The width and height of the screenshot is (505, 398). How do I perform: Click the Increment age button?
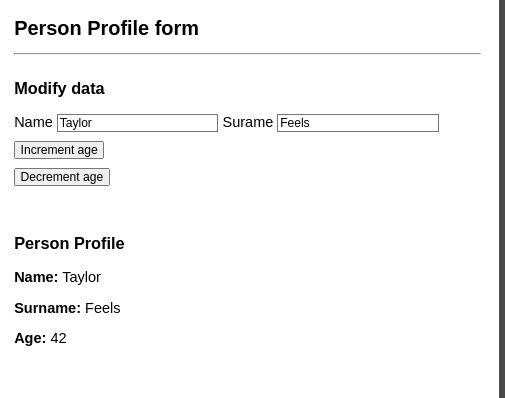pos(59,150)
